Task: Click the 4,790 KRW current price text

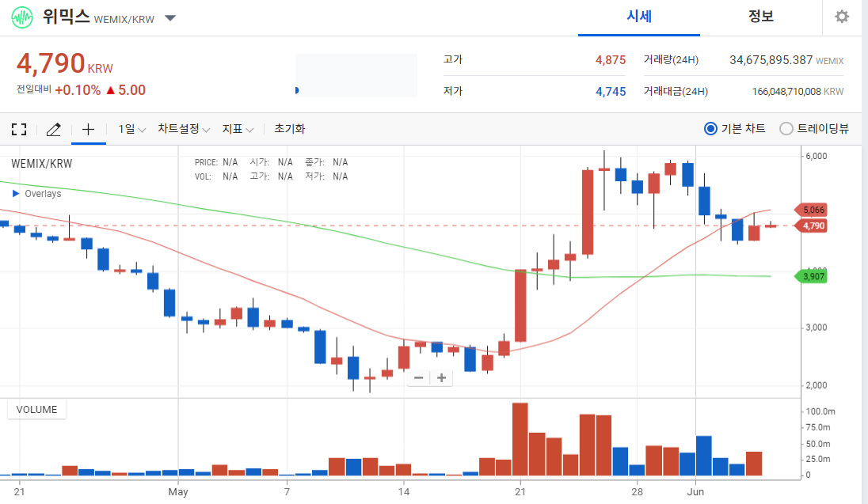Action: click(x=64, y=63)
